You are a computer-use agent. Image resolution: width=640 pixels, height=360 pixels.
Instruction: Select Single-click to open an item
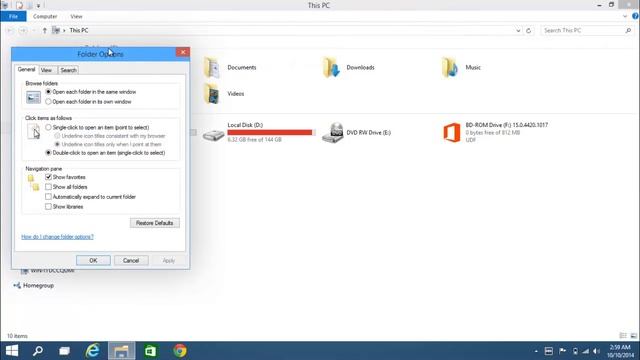pyautogui.click(x=48, y=127)
